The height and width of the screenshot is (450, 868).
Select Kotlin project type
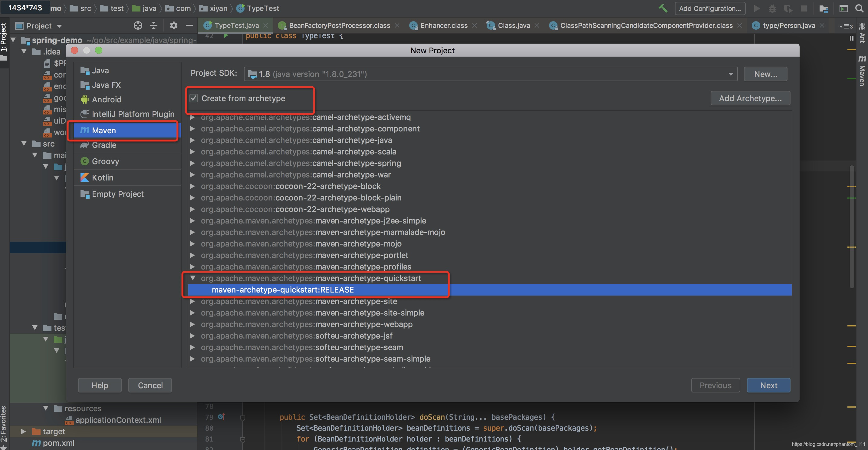click(127, 178)
